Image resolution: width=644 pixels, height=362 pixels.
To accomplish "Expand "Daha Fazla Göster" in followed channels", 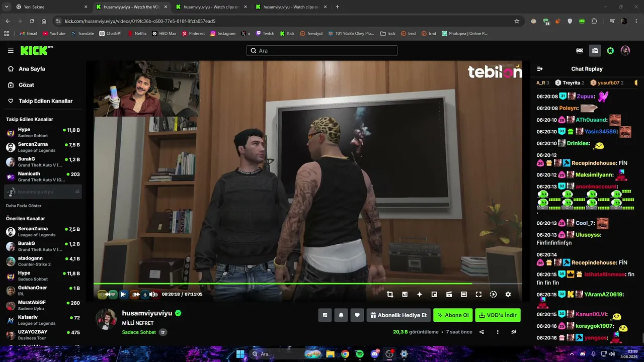I will 24,206.
